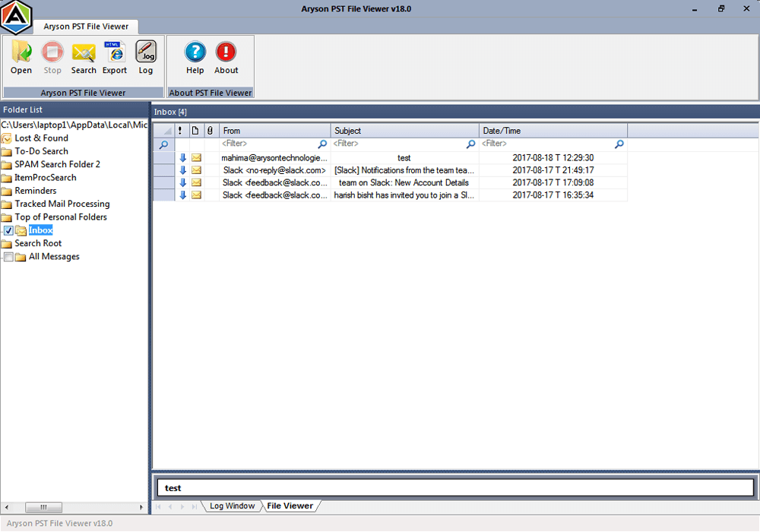Screen dimensions: 760x532
Task: Click envelope icon of Slack no-reply row
Action: point(196,170)
